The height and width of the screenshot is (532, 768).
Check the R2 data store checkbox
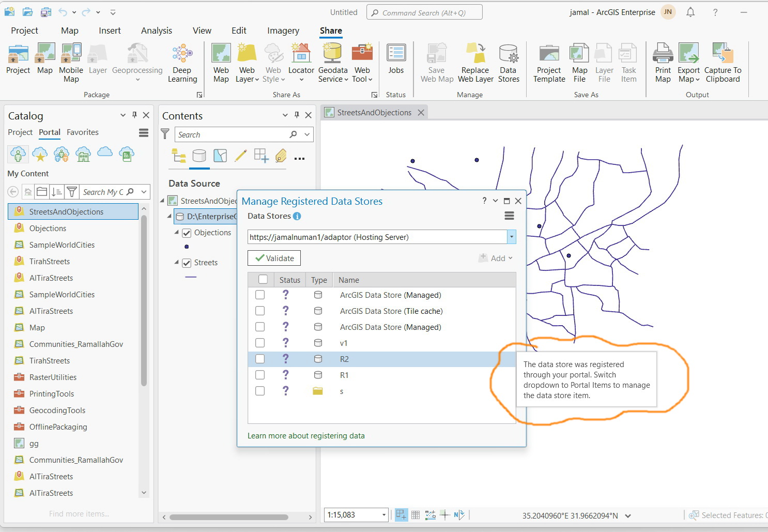tap(260, 359)
